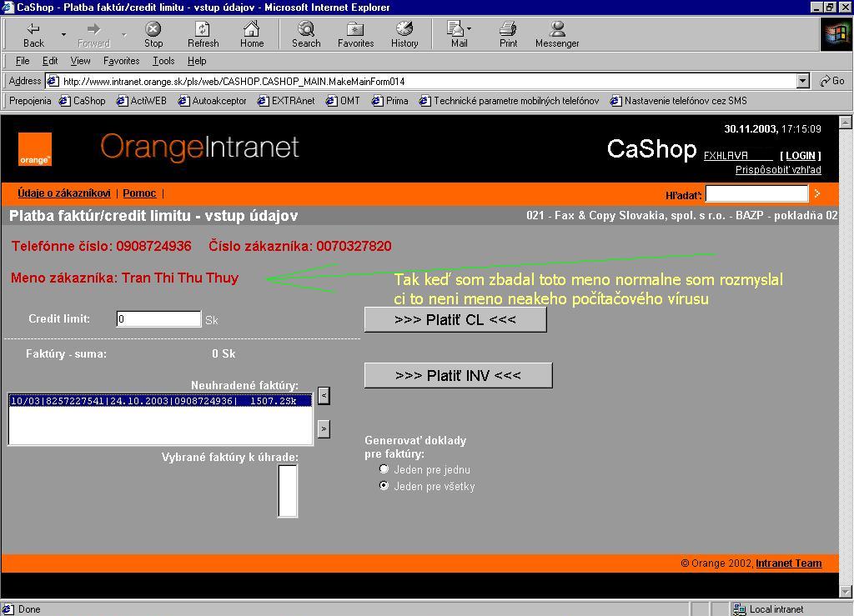
Task: Click the Credit limit input field
Action: [x=158, y=319]
